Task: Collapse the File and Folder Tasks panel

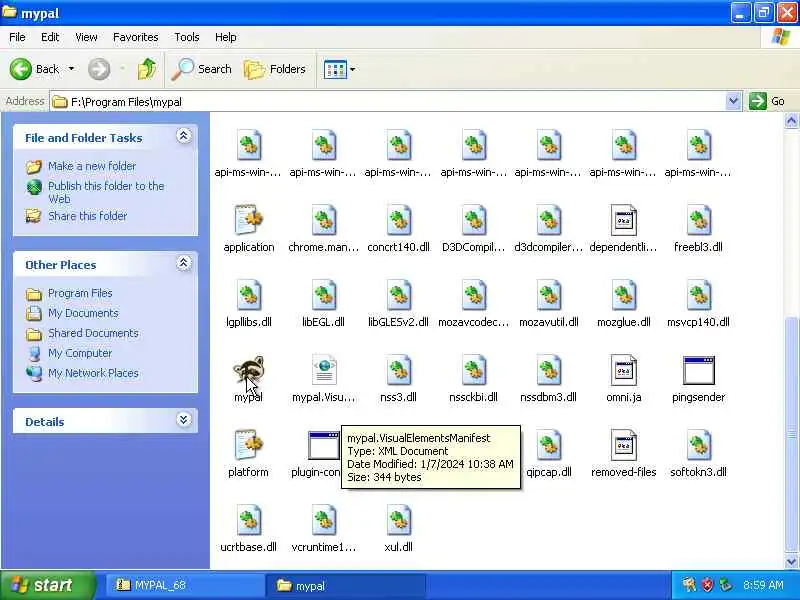Action: pyautogui.click(x=184, y=136)
